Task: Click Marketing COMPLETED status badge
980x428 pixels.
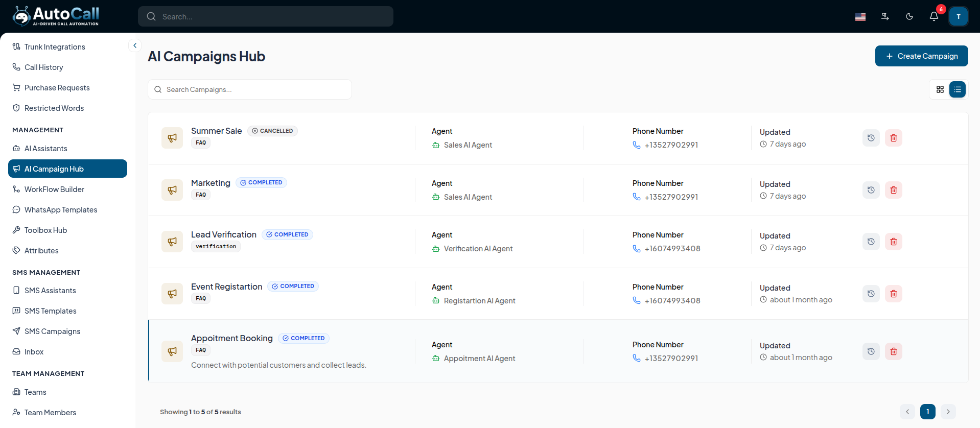Action: 261,182
